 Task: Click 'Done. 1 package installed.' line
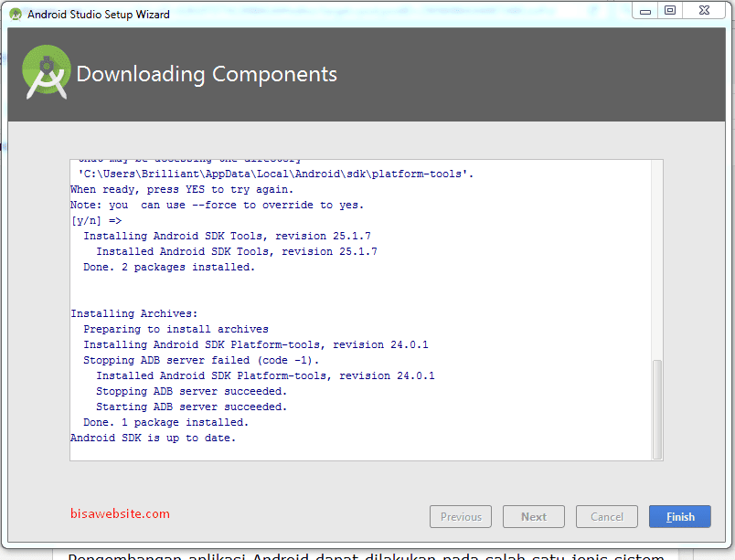pos(165,422)
